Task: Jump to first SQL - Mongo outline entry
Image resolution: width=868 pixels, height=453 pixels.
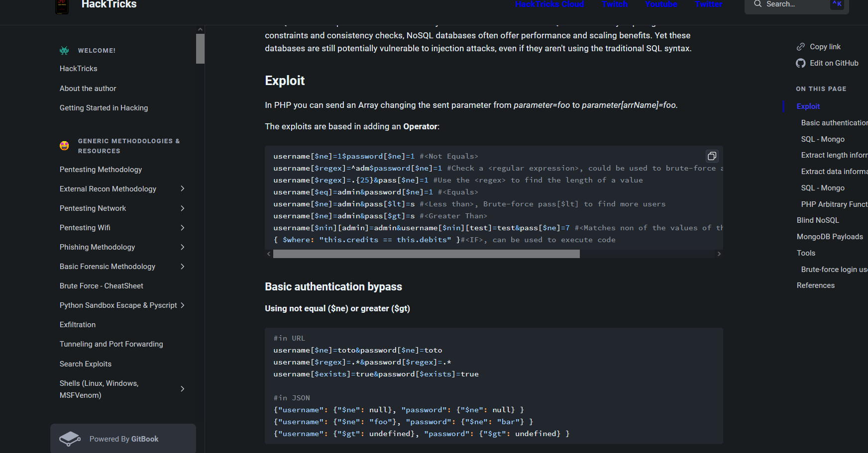Action: pos(823,139)
